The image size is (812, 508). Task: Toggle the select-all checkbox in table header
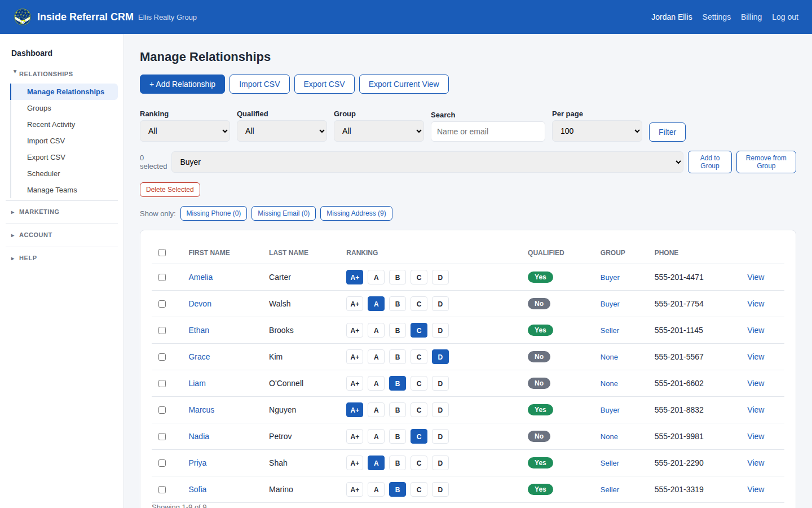(162, 252)
